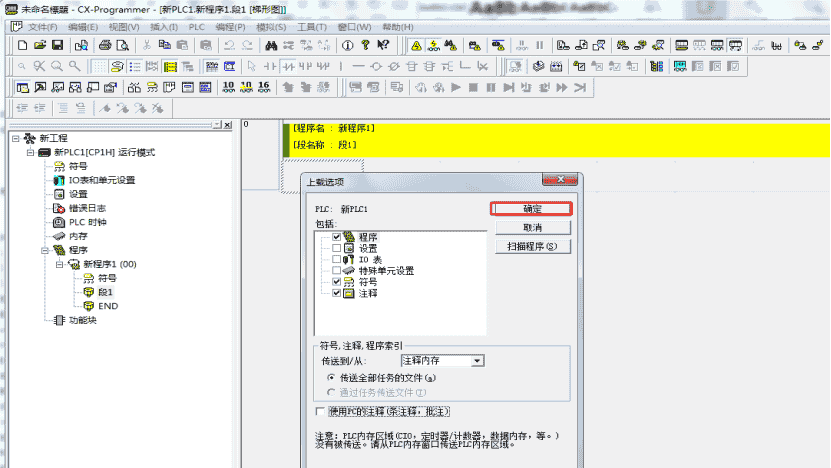
Task: Click the Undo arrow toolbar icon
Action: (x=230, y=45)
